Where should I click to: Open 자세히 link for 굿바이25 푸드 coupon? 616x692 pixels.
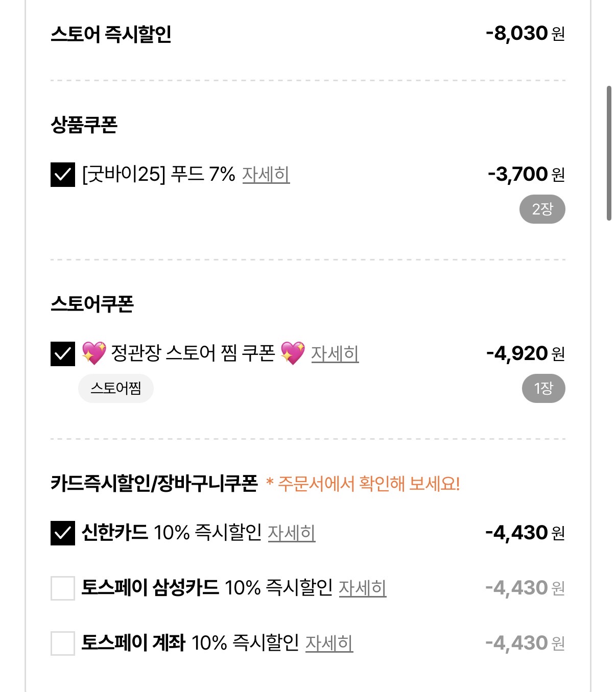click(x=266, y=175)
